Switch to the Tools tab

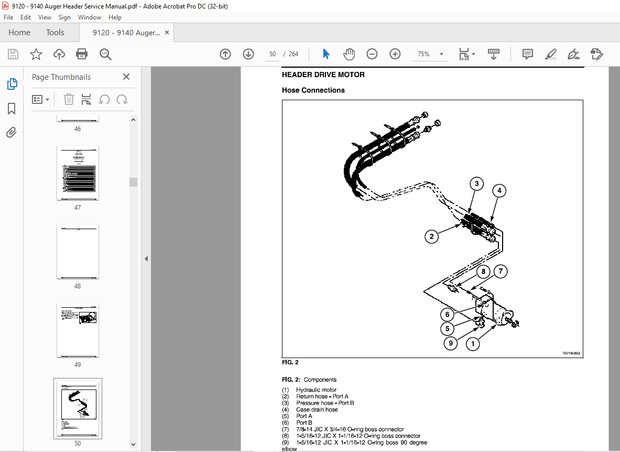(x=54, y=32)
